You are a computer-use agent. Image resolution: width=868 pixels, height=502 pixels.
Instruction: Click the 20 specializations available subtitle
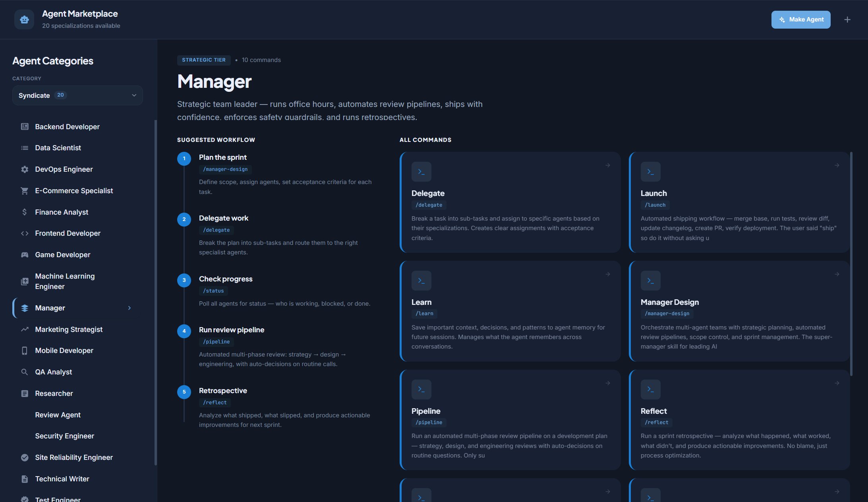[81, 26]
